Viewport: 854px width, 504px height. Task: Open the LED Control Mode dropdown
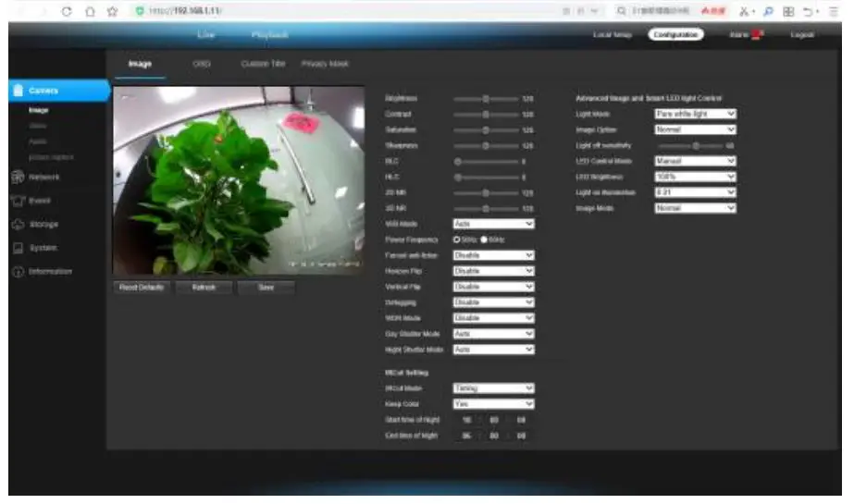coord(695,161)
